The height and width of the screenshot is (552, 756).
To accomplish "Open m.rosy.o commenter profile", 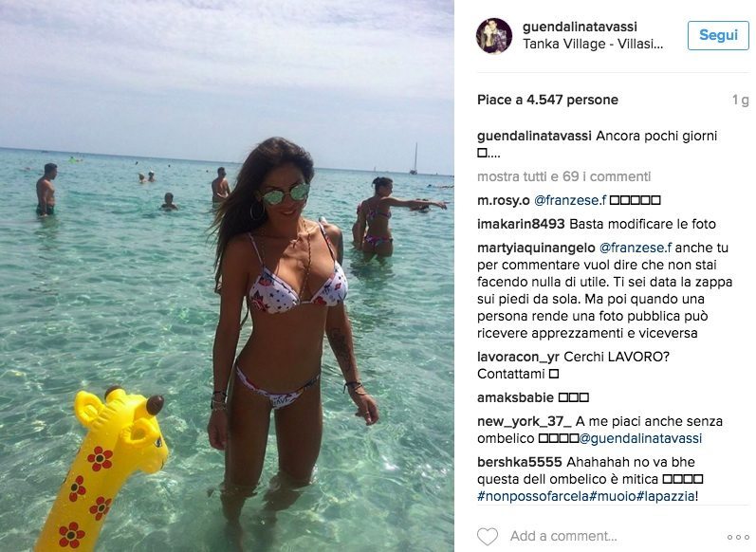I will pyautogui.click(x=504, y=200).
